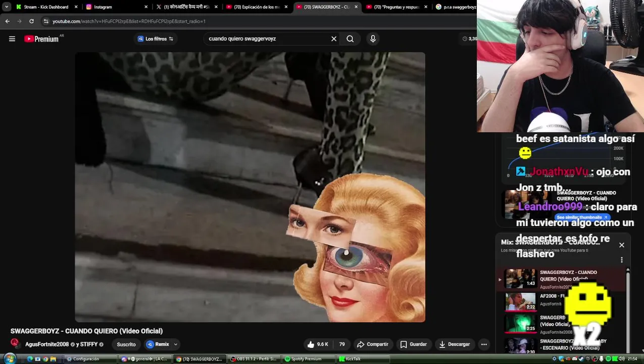The image size is (644, 364).
Task: Download the video with Descargar
Action: [x=454, y=344]
